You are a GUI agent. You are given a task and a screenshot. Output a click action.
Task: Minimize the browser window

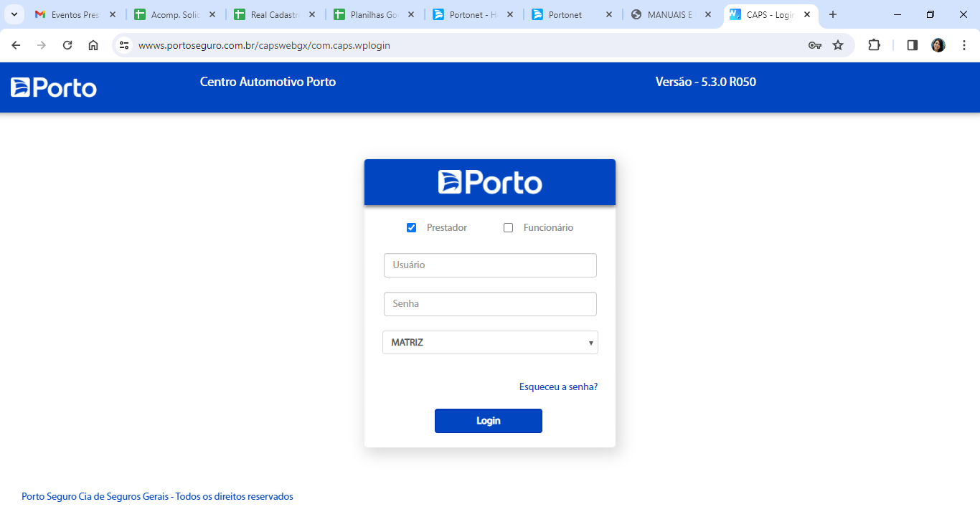(x=897, y=14)
